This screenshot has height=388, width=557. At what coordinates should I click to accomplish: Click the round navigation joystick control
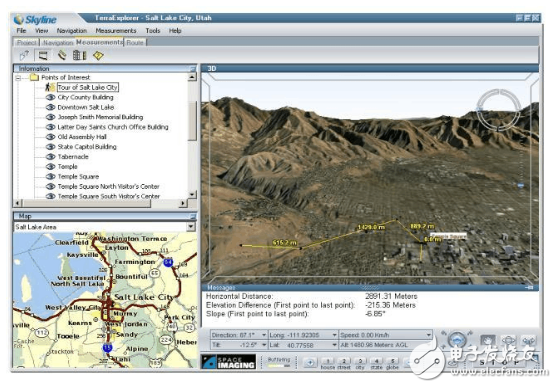coord(457,340)
